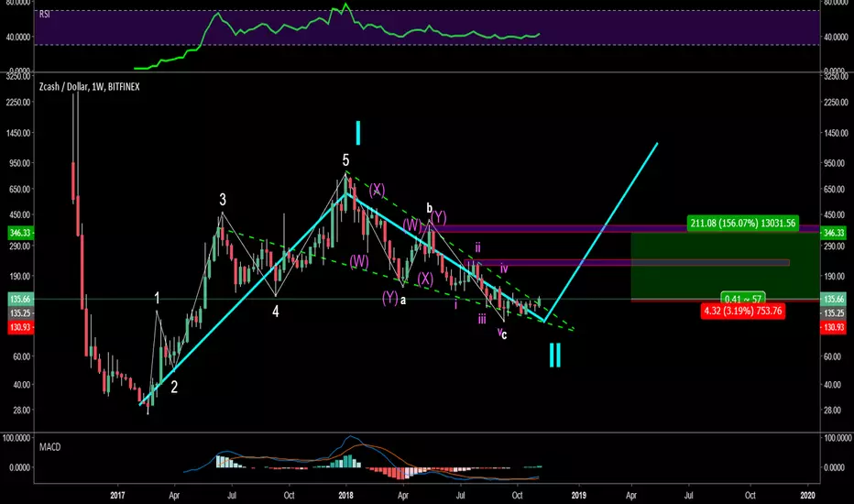Select the Zcash / Dollar, 1W, BITFINEX title
This screenshot has height=504, width=854.
coord(89,87)
